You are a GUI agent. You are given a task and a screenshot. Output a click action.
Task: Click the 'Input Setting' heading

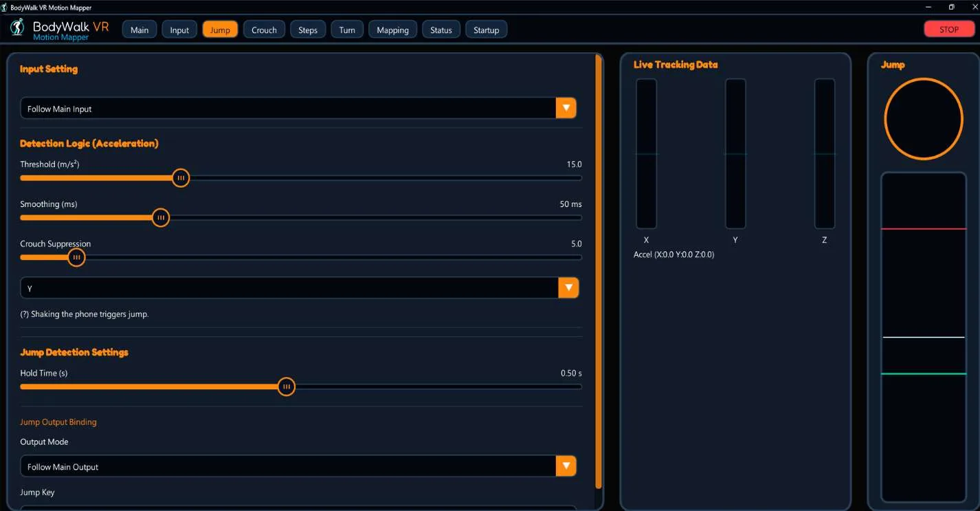49,69
